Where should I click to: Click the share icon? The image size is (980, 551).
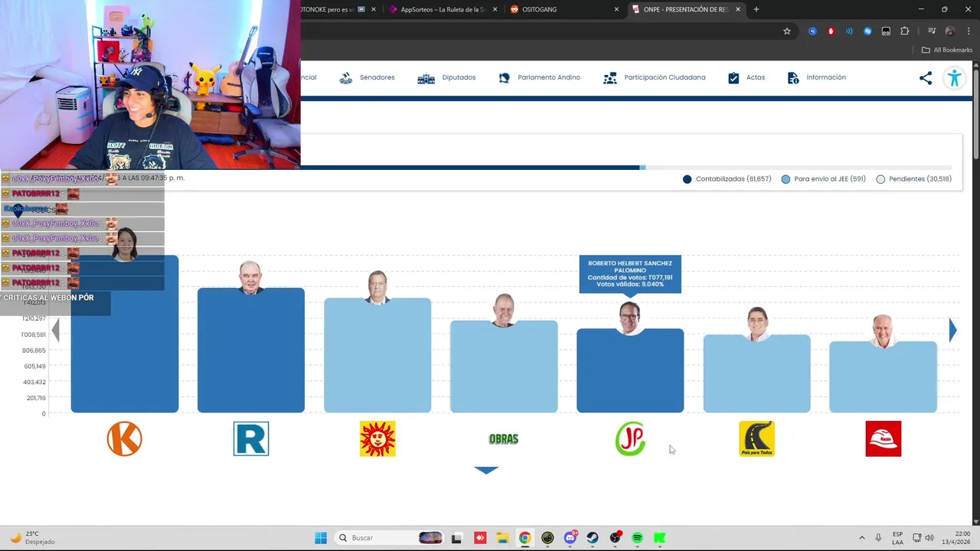[x=926, y=78]
